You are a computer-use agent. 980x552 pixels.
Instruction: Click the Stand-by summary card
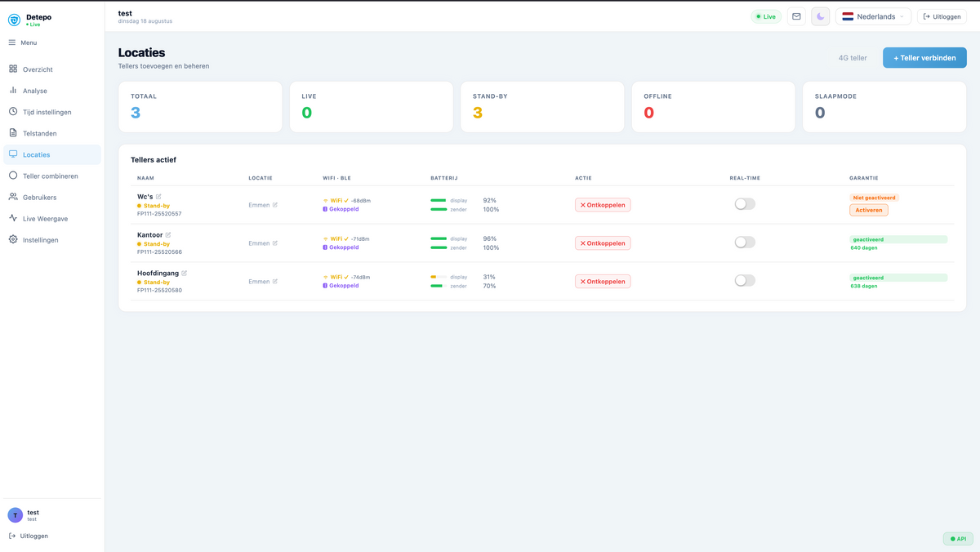click(542, 106)
